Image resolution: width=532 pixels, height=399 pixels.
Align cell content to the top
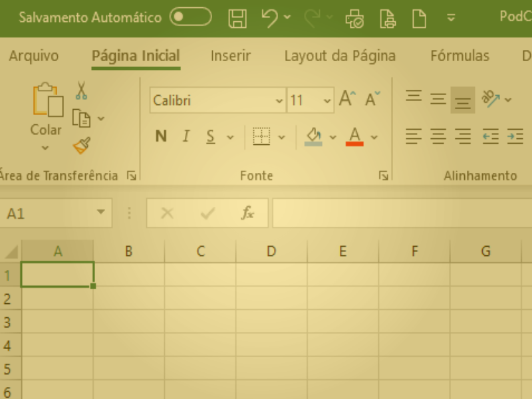coord(414,96)
